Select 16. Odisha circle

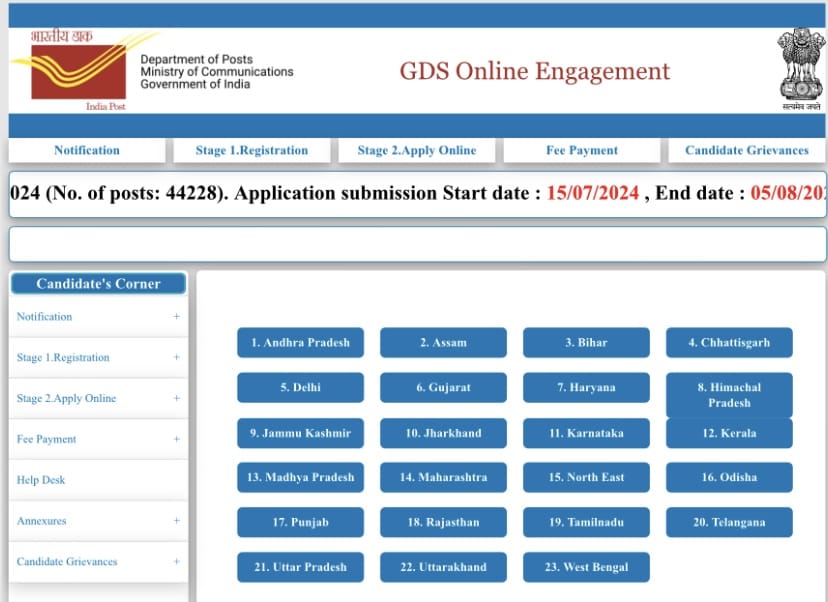pos(729,477)
